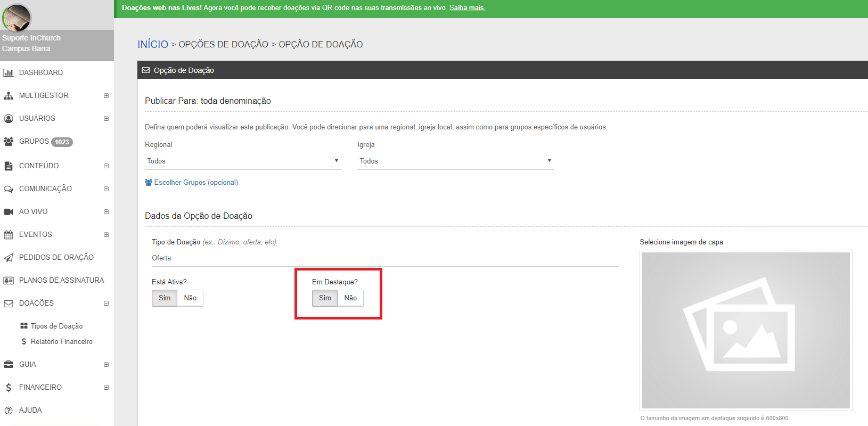Click the Financeiro dollar sign icon
The width and height of the screenshot is (868, 426).
point(9,388)
